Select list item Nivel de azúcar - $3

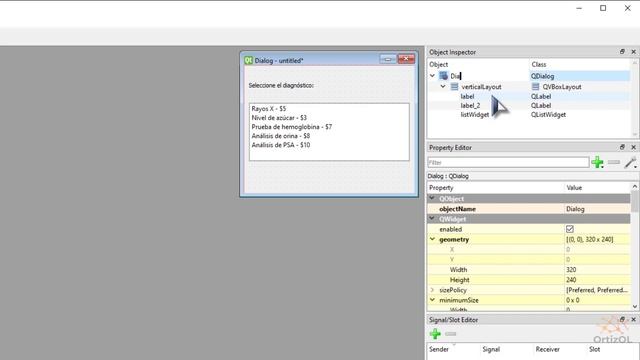[279, 118]
